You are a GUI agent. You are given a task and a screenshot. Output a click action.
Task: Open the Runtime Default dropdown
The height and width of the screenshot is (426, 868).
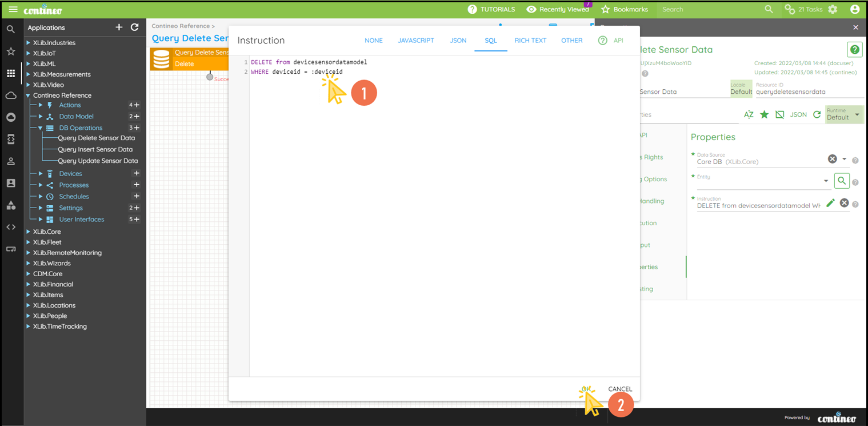pos(843,114)
